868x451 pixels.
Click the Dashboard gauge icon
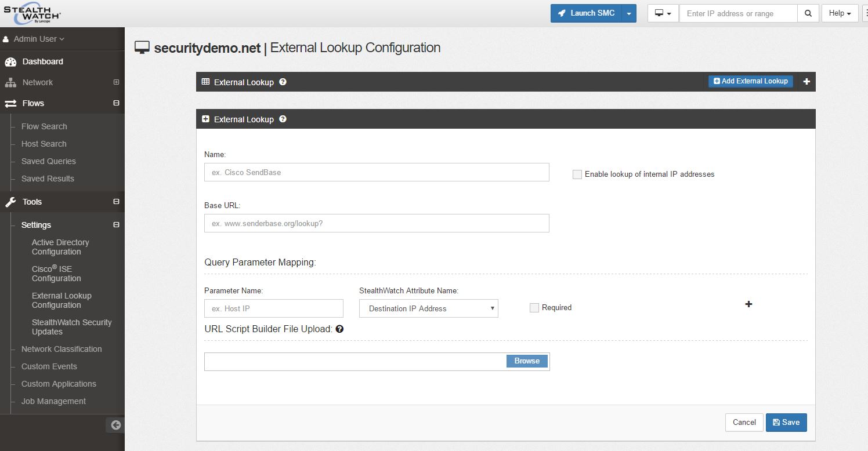tap(10, 61)
